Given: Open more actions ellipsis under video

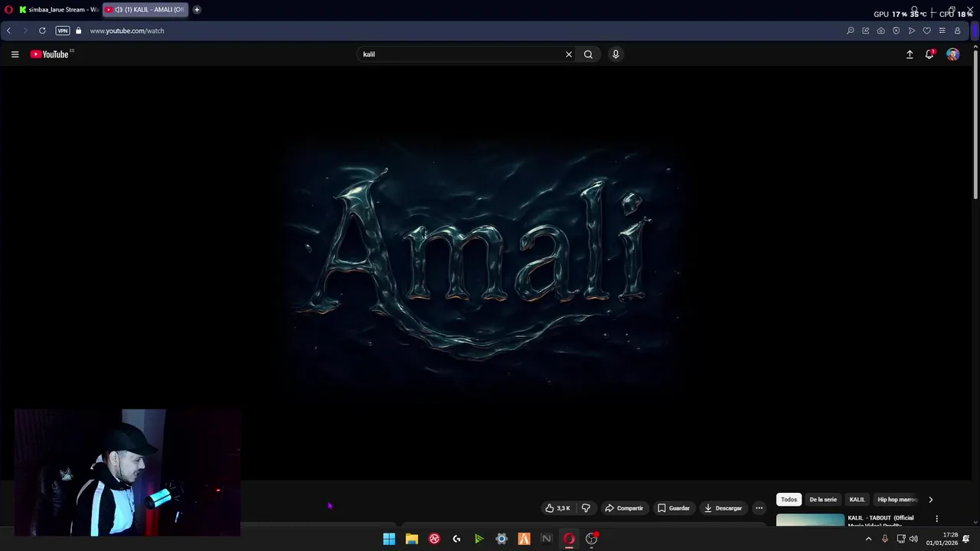Looking at the screenshot, I should pyautogui.click(x=759, y=508).
